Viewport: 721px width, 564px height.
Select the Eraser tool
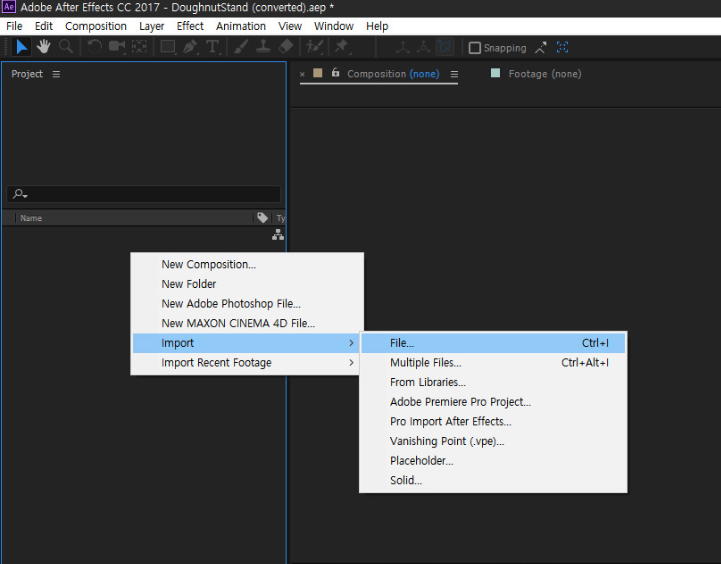click(x=286, y=47)
